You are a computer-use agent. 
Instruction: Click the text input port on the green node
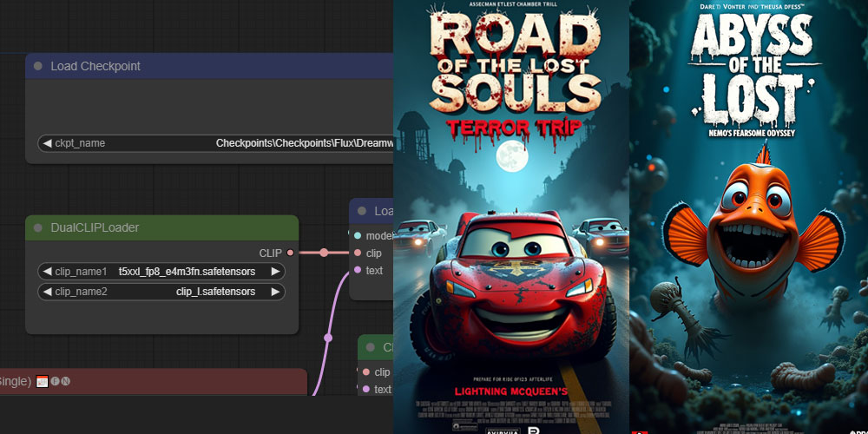366,389
